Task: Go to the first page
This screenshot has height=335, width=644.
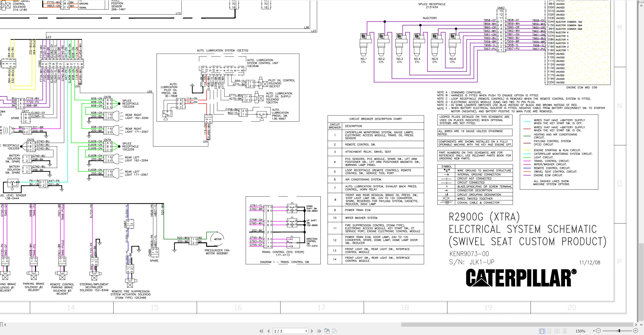Action: (261, 331)
